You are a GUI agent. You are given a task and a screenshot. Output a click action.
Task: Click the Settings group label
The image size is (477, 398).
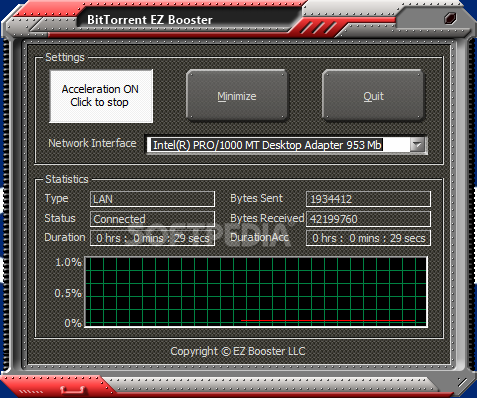[x=65, y=57]
